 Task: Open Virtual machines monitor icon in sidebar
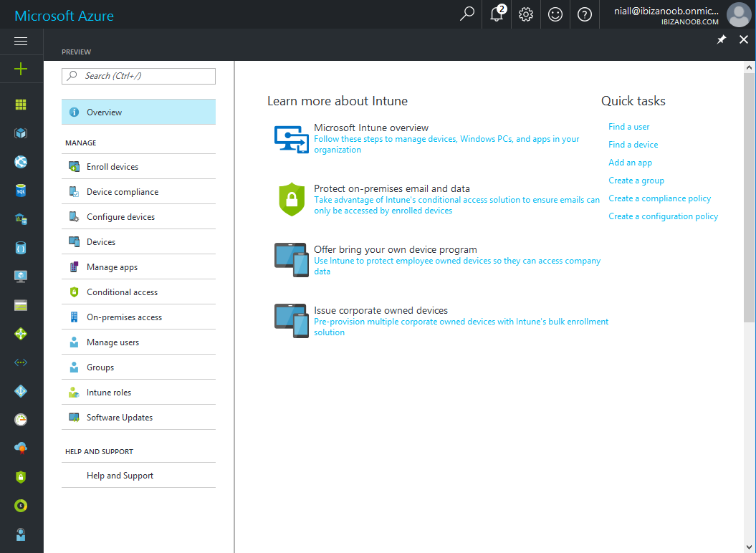21,276
